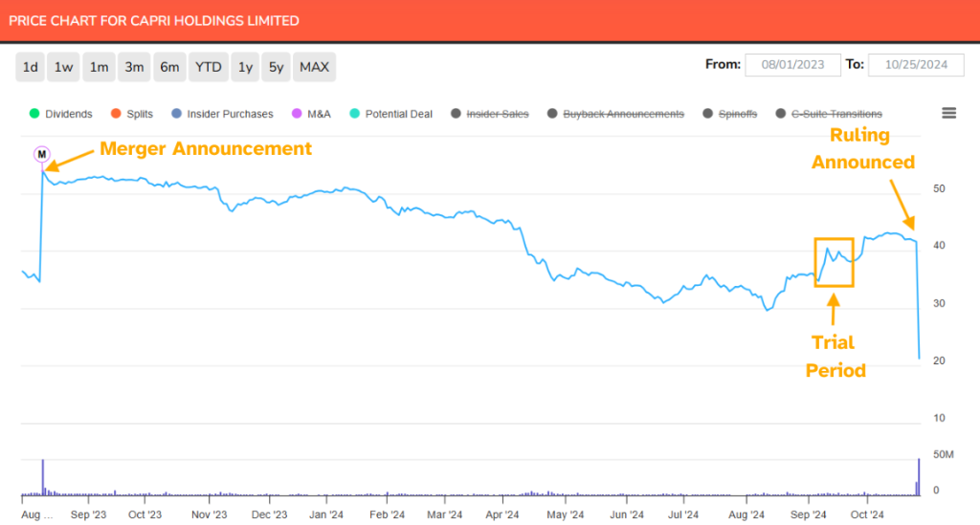Toggle Insider Purchases legend series

[222, 114]
